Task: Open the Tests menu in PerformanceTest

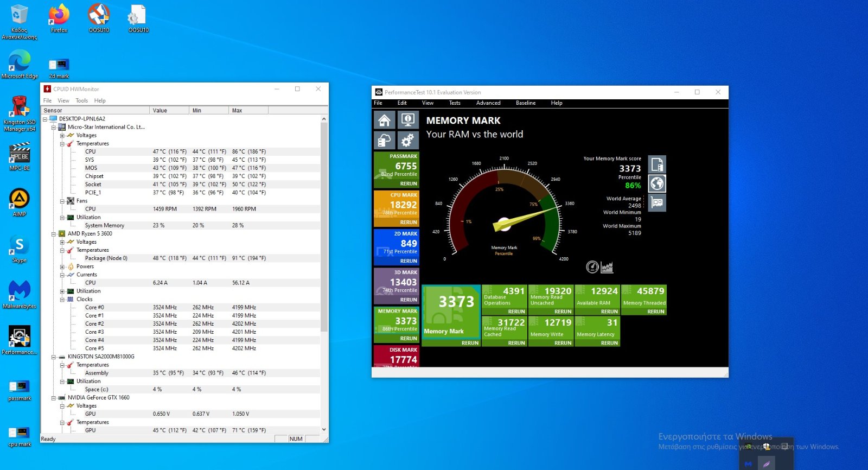Action: [455, 103]
